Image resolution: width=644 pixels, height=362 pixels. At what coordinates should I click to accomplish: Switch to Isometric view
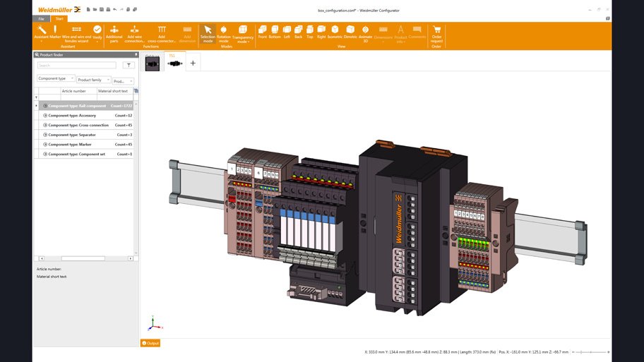[x=335, y=32]
